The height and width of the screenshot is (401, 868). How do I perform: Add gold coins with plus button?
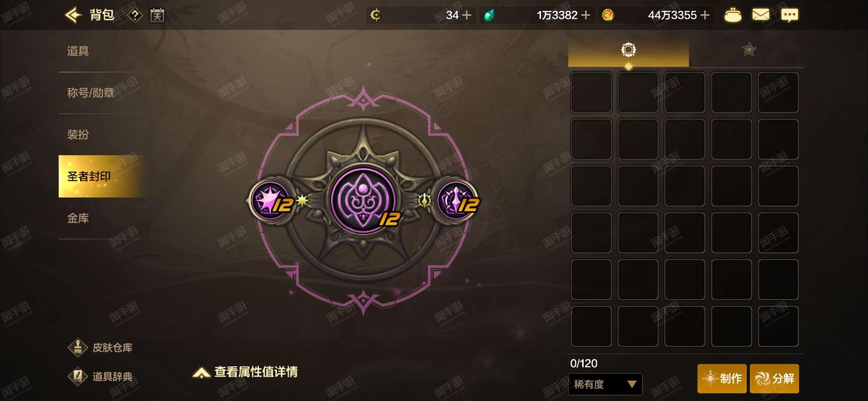[705, 15]
